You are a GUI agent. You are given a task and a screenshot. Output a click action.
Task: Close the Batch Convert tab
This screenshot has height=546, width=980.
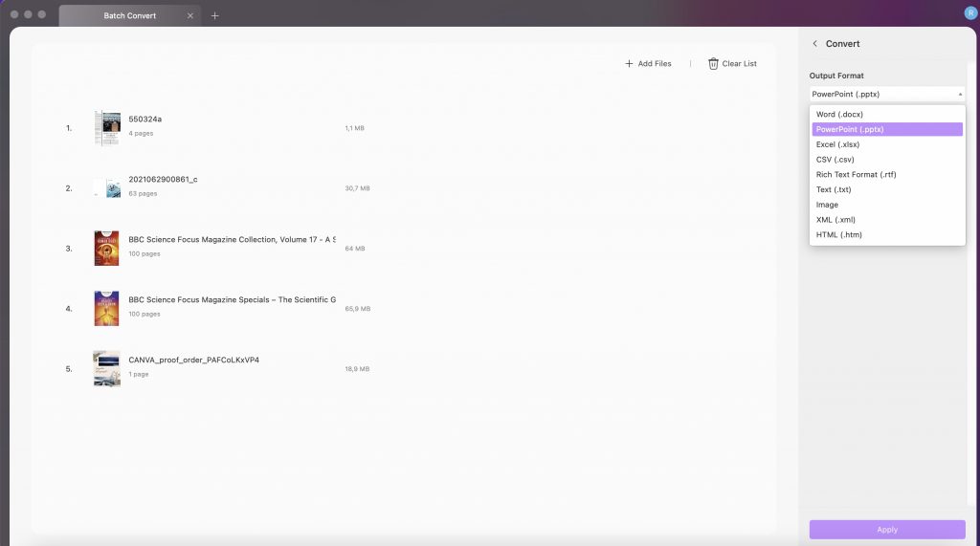190,15
